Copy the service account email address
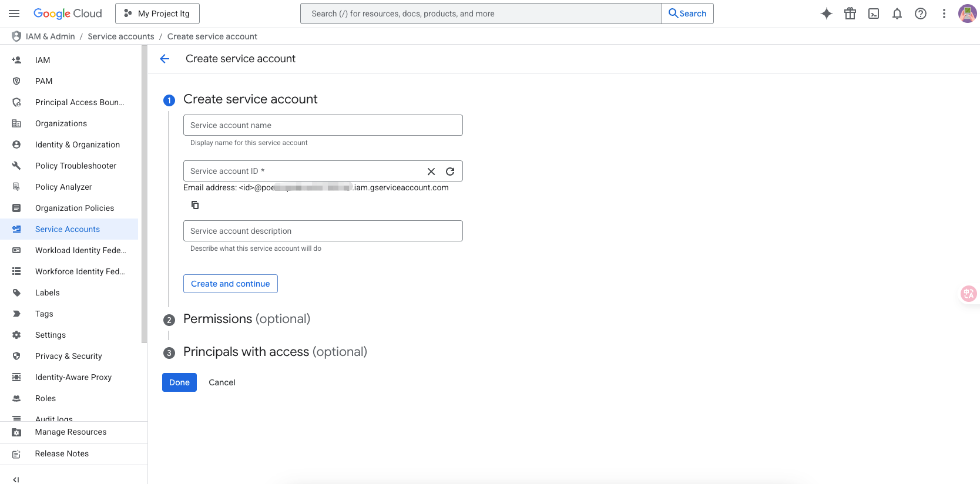Image resolution: width=980 pixels, height=484 pixels. pyautogui.click(x=195, y=205)
